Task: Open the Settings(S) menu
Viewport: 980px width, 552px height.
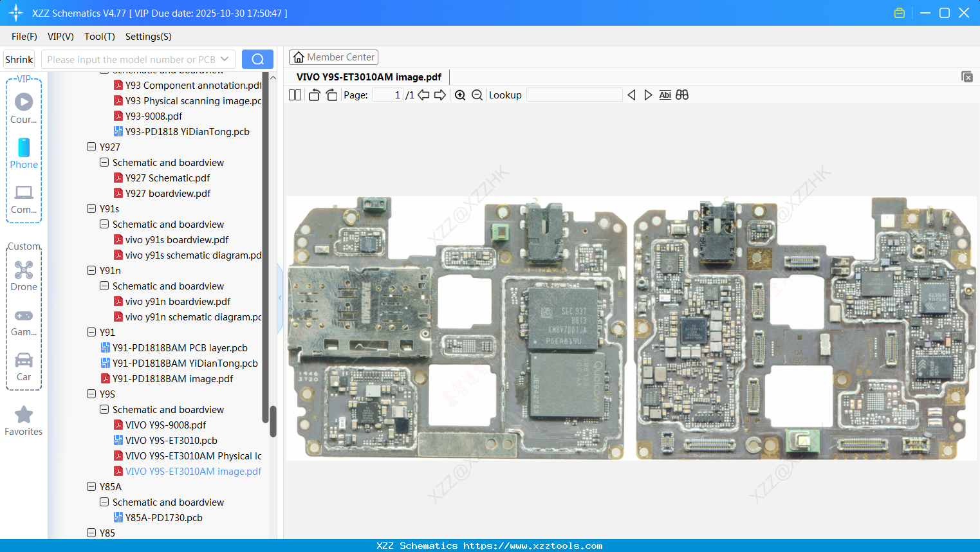Action: click(149, 37)
